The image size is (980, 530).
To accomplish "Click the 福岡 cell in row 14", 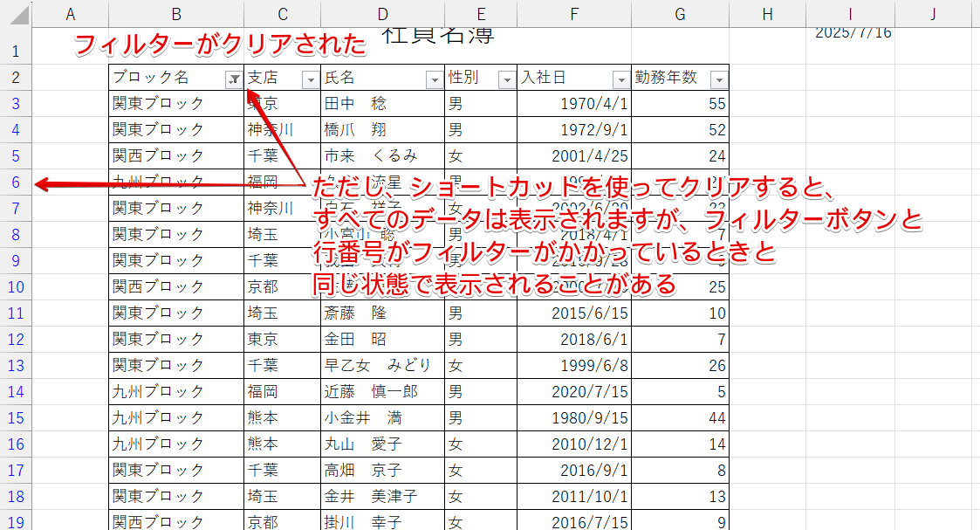I will pos(283,392).
